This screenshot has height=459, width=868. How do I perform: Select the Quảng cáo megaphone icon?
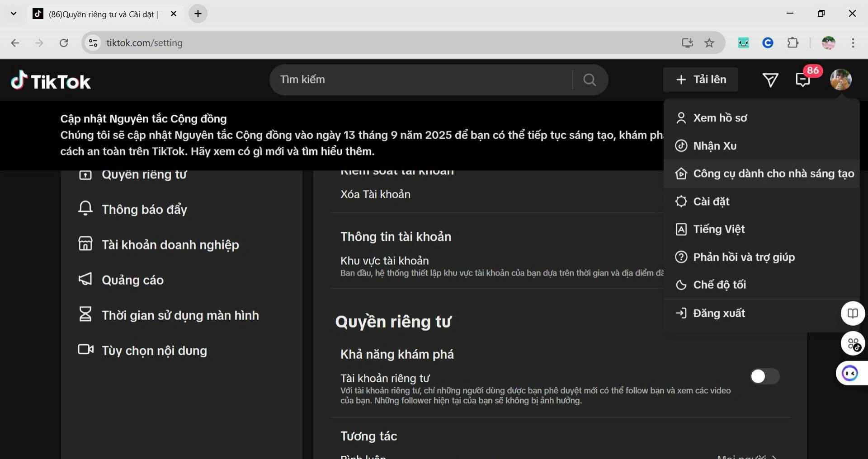click(x=85, y=279)
